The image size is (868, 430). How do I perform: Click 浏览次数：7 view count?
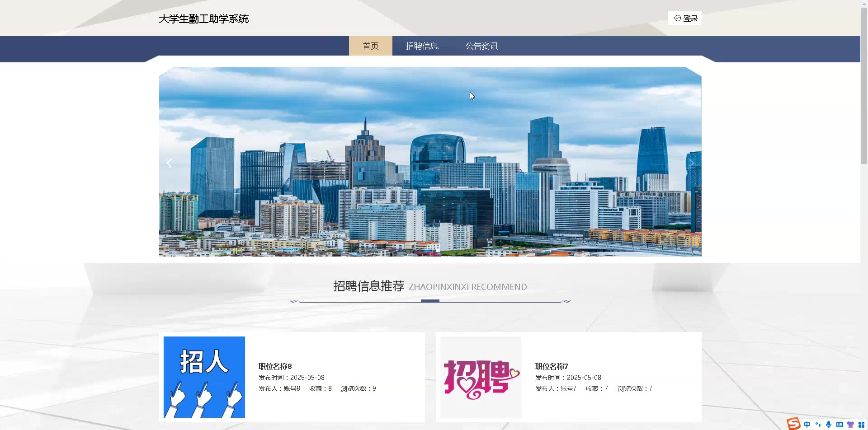pyautogui.click(x=635, y=388)
